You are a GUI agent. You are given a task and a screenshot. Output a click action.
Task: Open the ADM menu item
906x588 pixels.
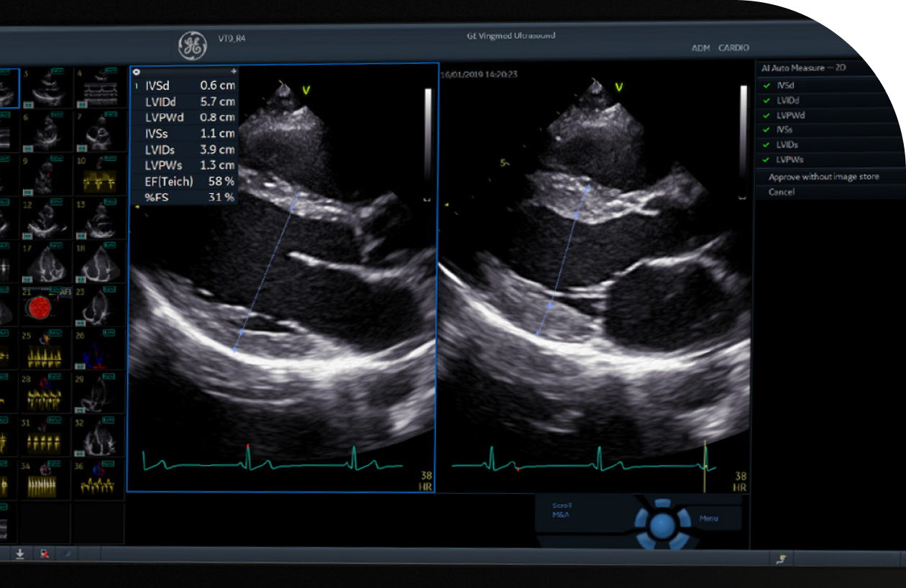(700, 48)
